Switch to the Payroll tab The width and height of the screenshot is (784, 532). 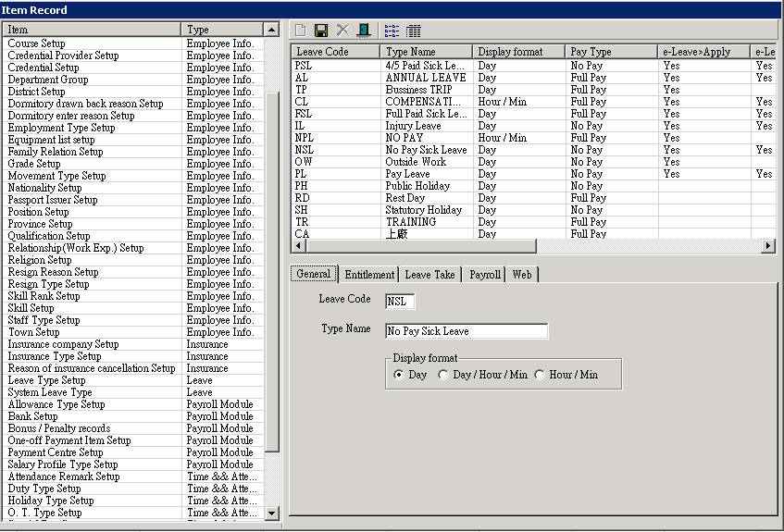(x=484, y=275)
